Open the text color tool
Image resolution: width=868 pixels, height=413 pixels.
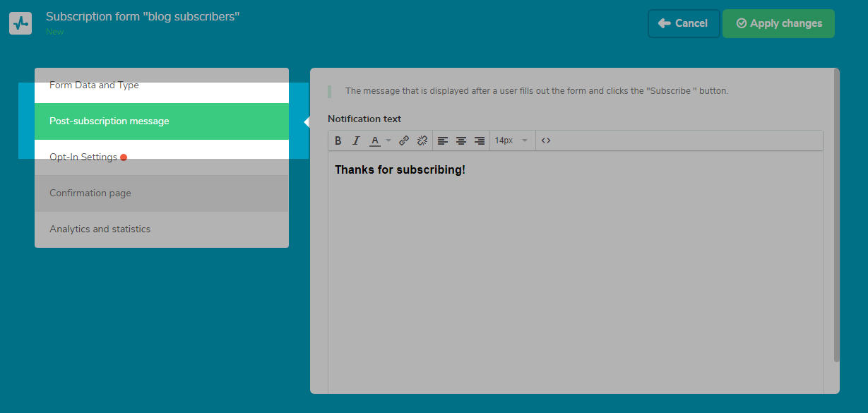point(374,140)
